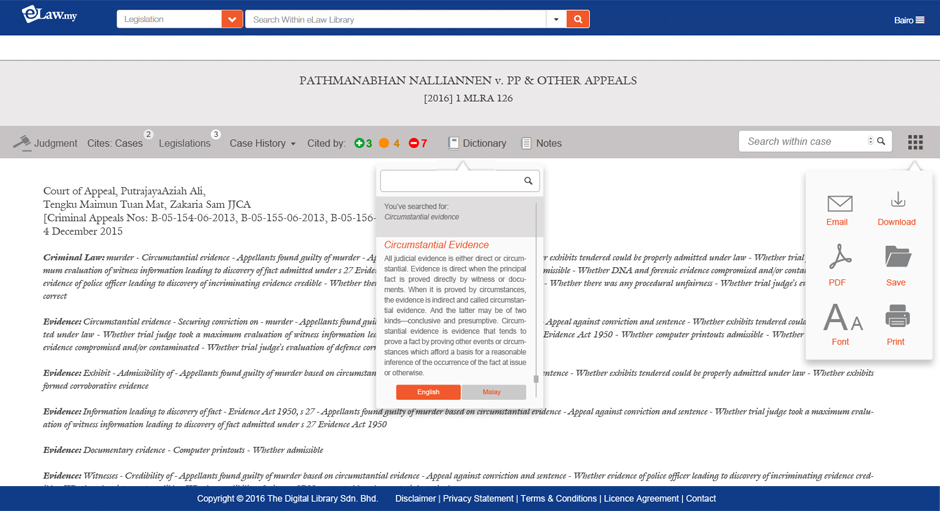Click the orange search button in header

coord(578,19)
